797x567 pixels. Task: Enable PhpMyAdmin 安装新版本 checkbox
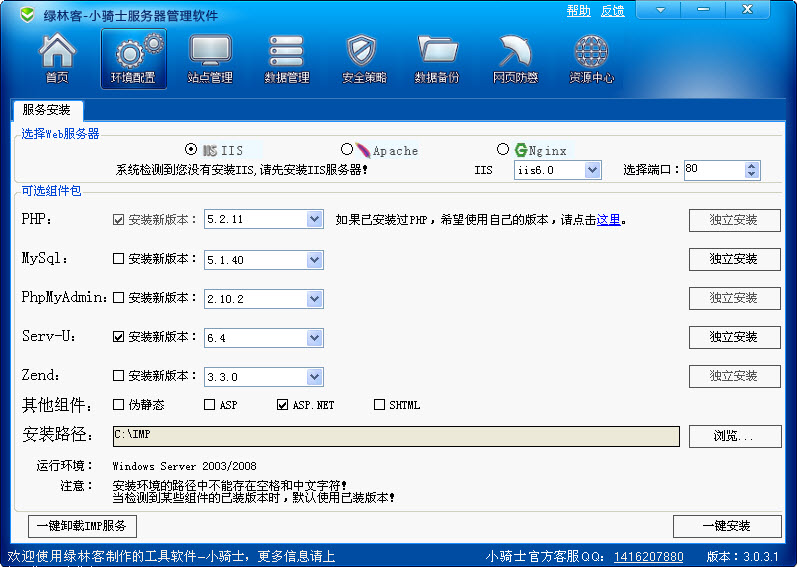(x=118, y=298)
